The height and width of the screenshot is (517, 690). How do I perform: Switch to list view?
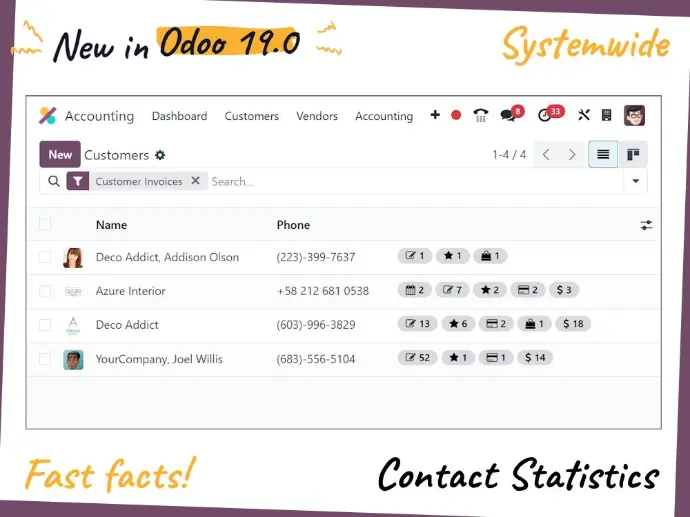click(603, 154)
